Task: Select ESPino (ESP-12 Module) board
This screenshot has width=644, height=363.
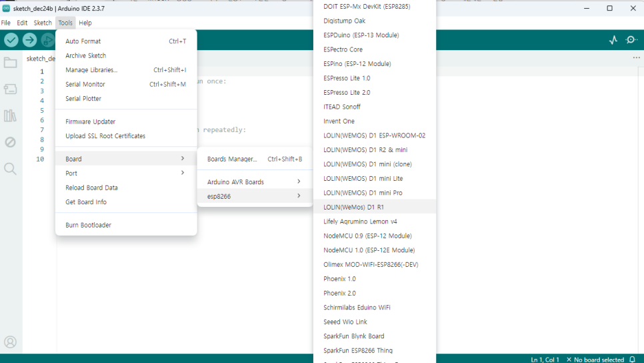Action: (x=375, y=64)
